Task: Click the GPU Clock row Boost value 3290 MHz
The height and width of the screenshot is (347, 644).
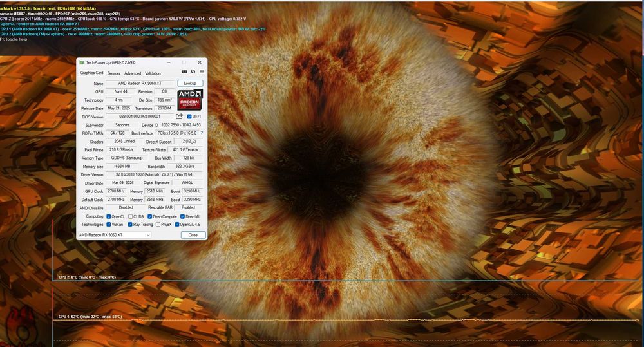Action: click(192, 191)
